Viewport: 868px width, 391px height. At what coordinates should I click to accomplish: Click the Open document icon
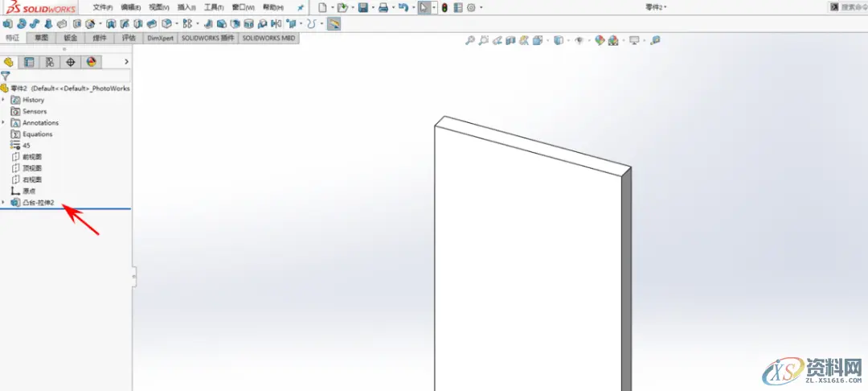(342, 8)
